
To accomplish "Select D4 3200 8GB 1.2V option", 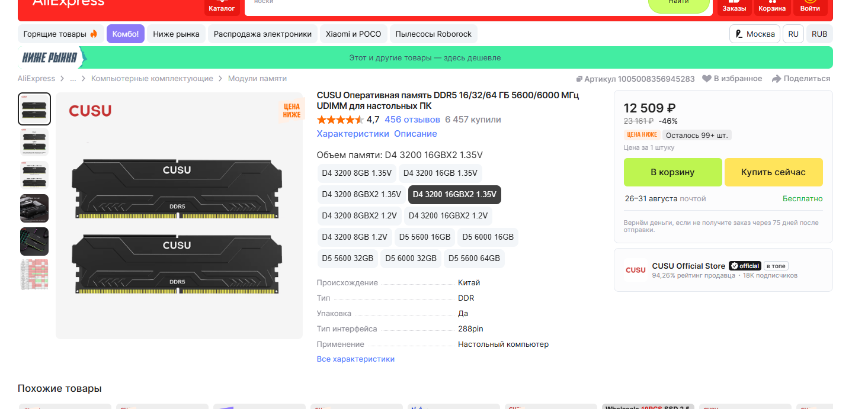I will pos(354,237).
